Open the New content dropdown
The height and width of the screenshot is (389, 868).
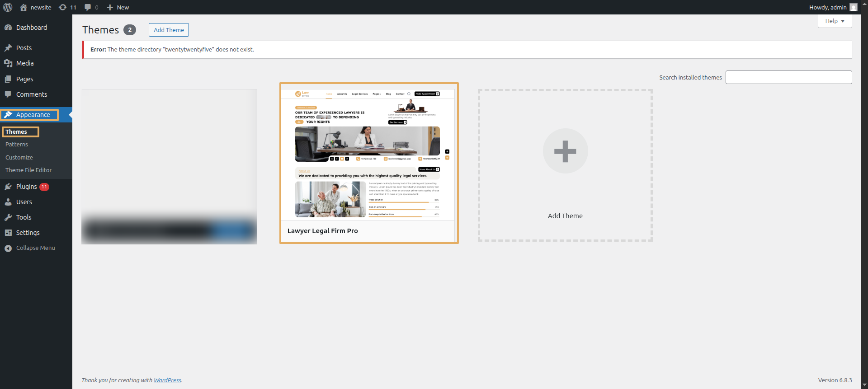coord(118,7)
